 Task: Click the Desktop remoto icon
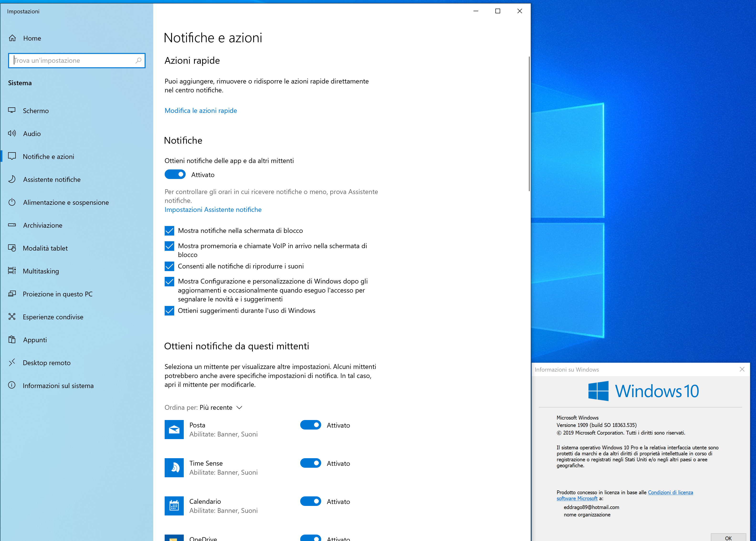[12, 362]
